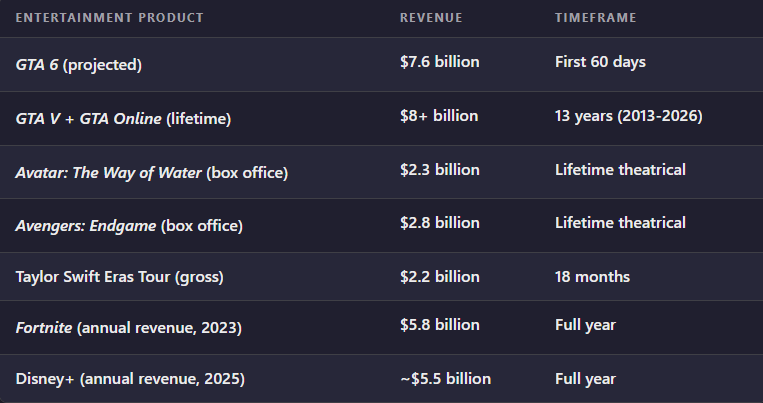Select the ~$5.5 billion revenue cell
Viewport: 763px width, 403px height.
click(446, 379)
